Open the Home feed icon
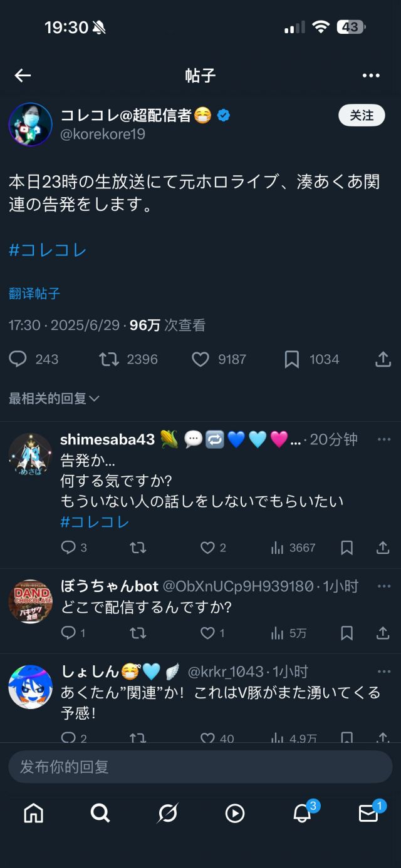 click(x=32, y=814)
